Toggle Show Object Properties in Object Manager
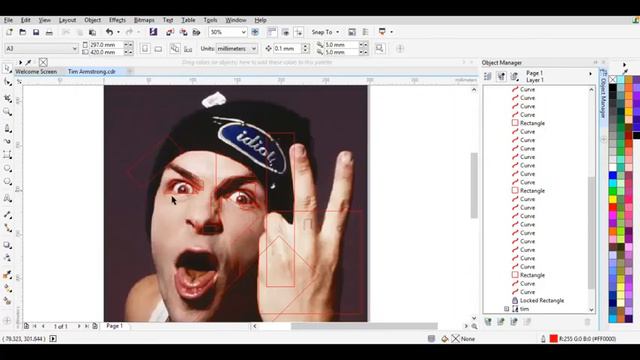The width and height of the screenshot is (640, 360). coord(488,76)
